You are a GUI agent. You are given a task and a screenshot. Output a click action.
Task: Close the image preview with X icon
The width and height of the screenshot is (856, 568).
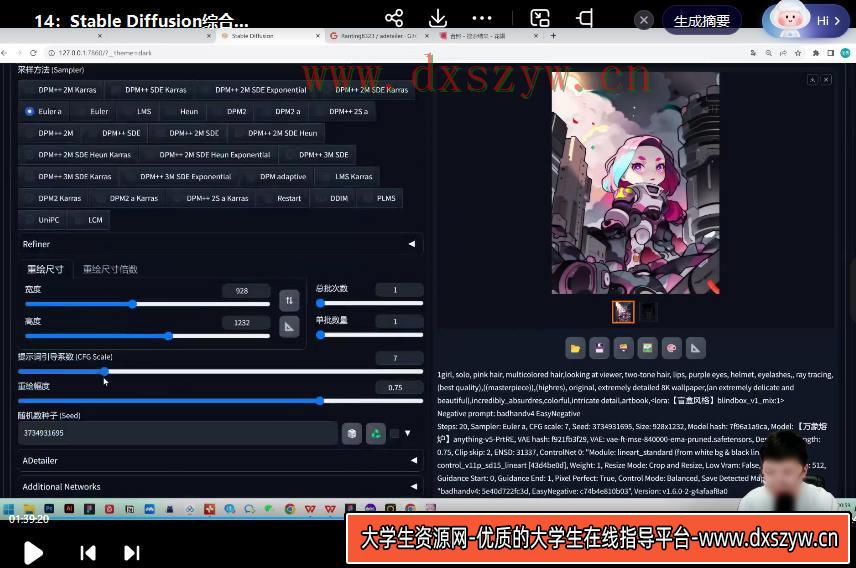click(827, 80)
